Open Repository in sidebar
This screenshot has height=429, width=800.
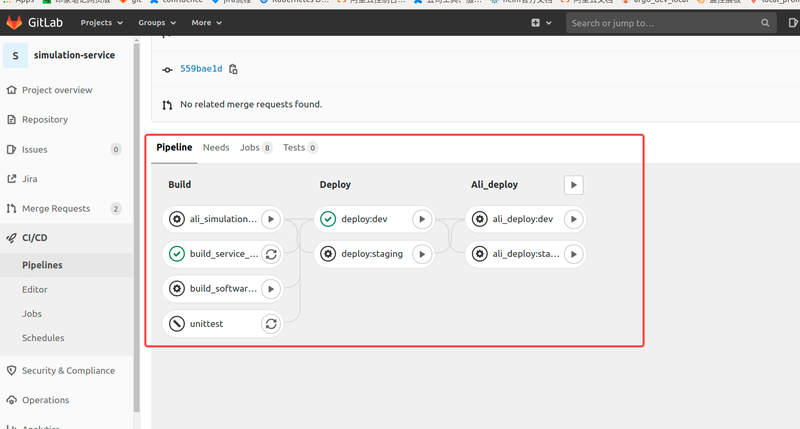[x=44, y=119]
